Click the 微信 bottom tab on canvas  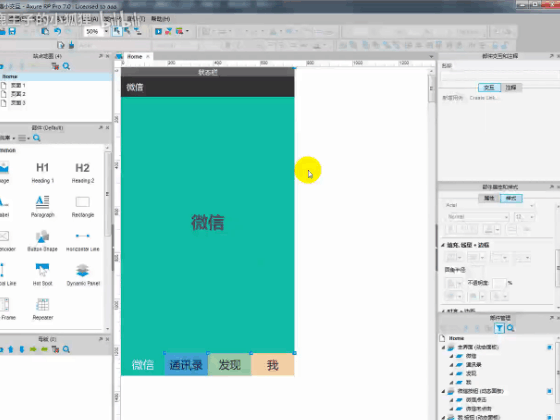point(143,365)
